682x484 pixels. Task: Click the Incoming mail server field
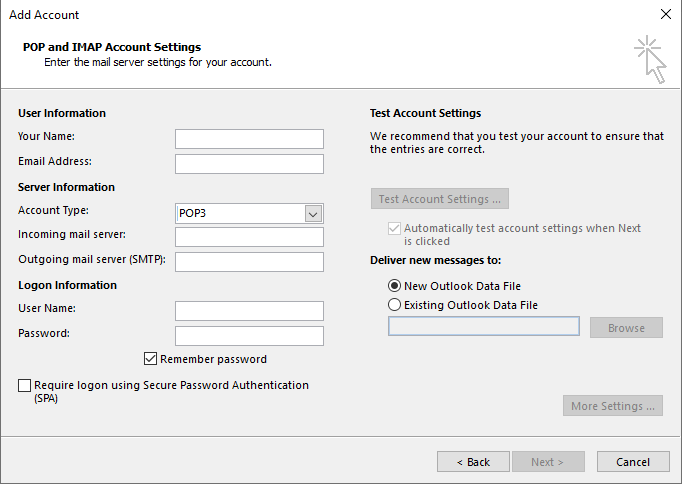click(249, 237)
